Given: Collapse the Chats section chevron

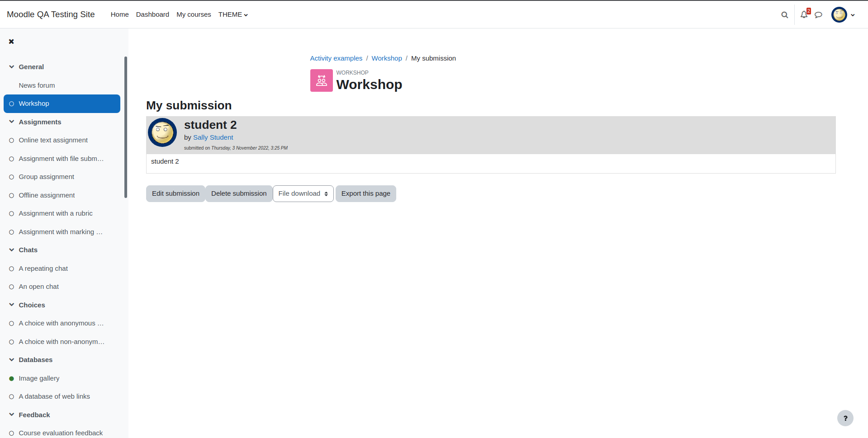Looking at the screenshot, I should 12,250.
